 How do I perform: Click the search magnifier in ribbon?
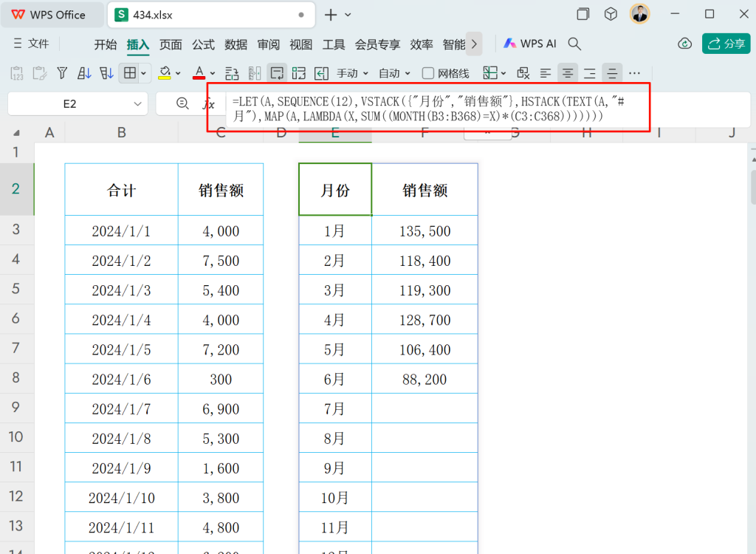click(x=574, y=44)
